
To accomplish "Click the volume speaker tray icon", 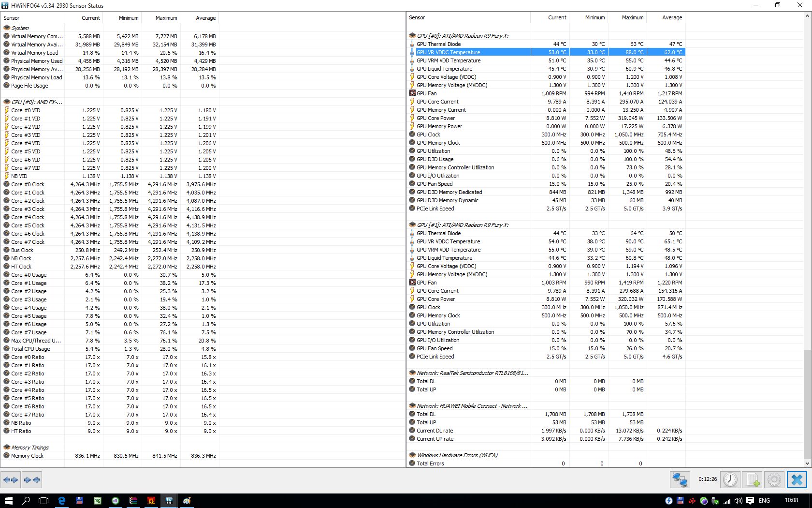I will (738, 501).
